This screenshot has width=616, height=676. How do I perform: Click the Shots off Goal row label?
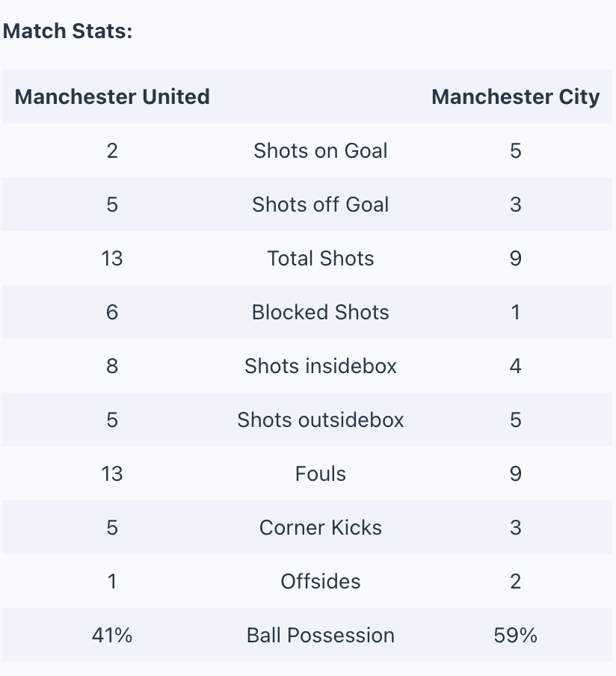tap(320, 204)
